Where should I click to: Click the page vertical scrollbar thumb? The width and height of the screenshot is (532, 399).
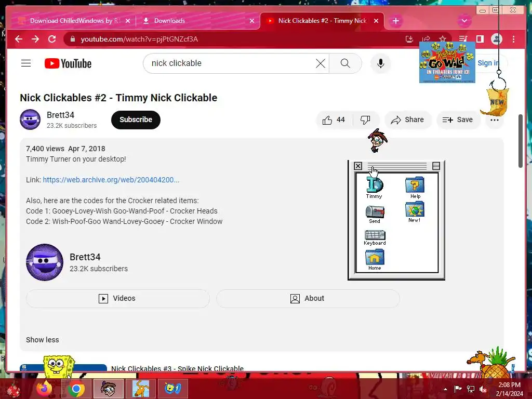click(x=521, y=141)
